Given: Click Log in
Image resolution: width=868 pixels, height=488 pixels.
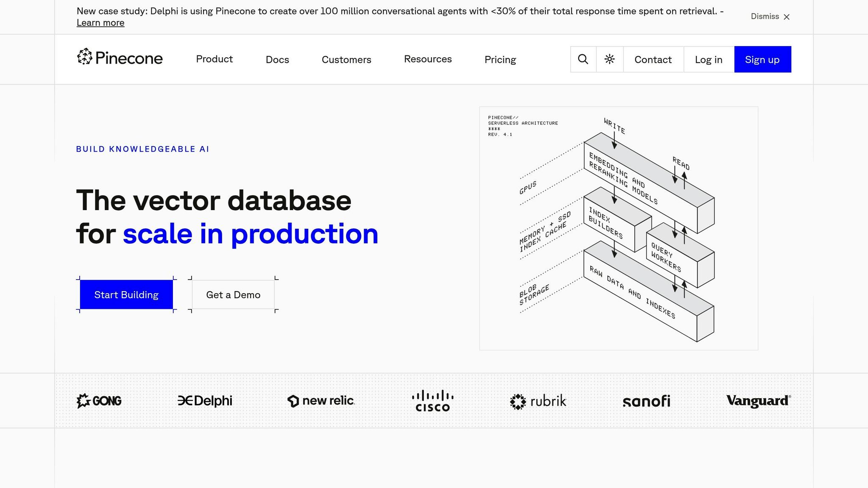Looking at the screenshot, I should (x=709, y=59).
